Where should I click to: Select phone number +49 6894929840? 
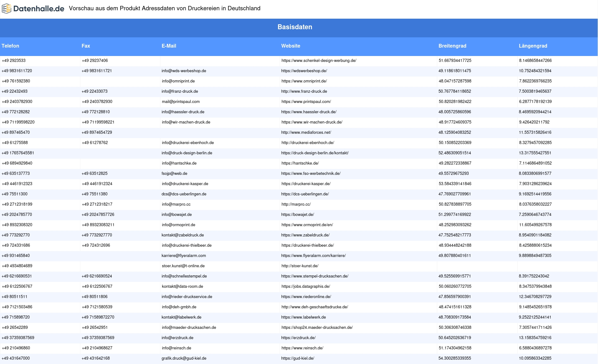click(17, 163)
